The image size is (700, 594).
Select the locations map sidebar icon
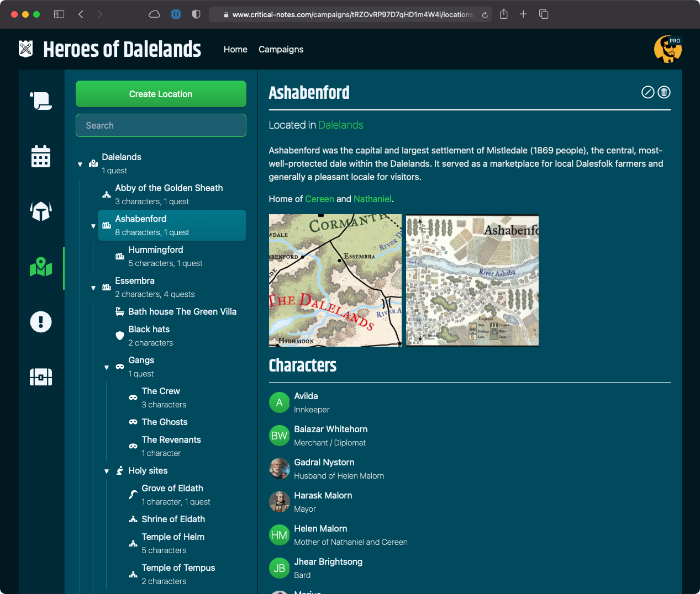41,267
